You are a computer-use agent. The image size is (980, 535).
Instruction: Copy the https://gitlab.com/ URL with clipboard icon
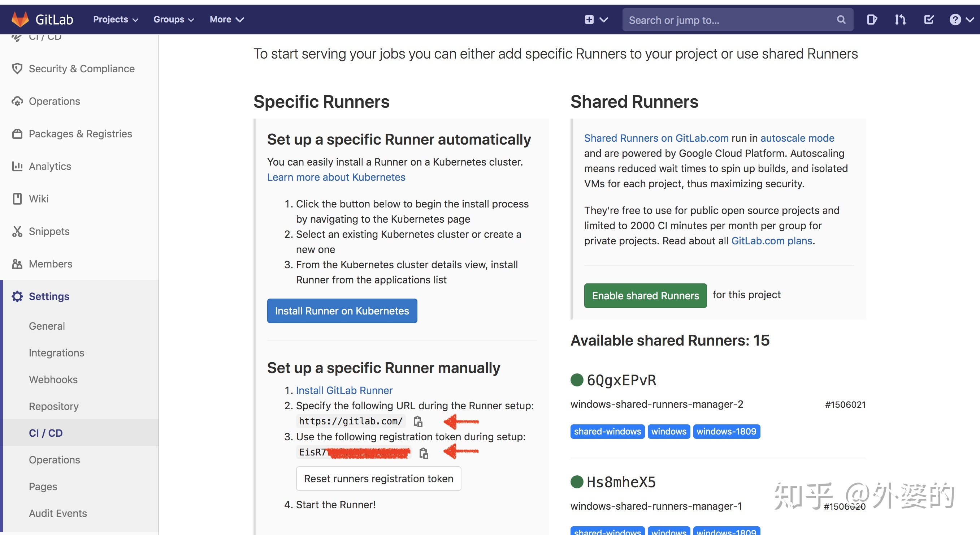pos(419,421)
